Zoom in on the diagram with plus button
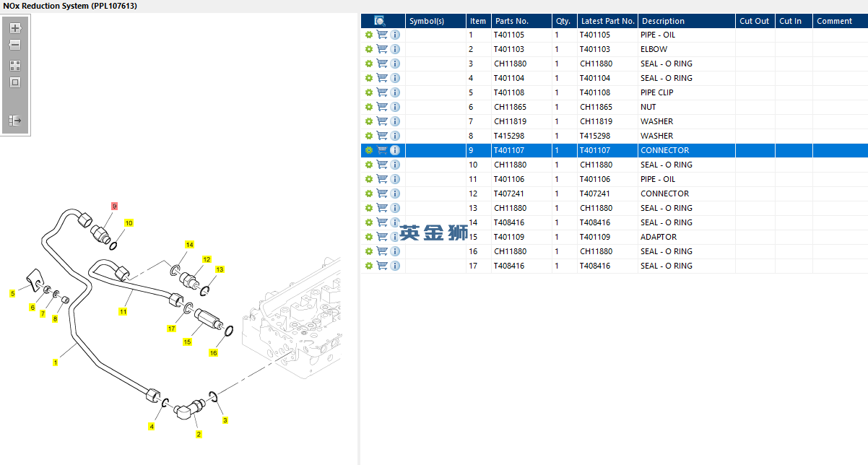Image resolution: width=868 pixels, height=465 pixels. tap(15, 28)
